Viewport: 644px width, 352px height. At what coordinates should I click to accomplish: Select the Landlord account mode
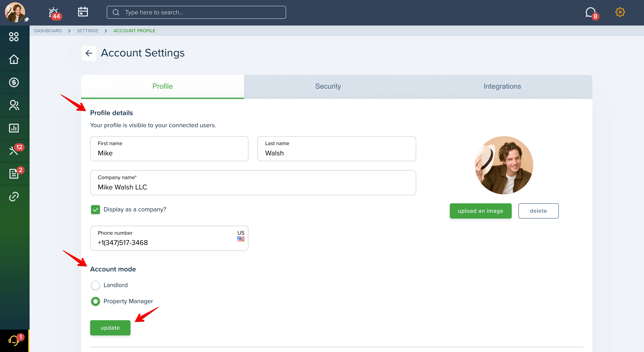click(96, 285)
